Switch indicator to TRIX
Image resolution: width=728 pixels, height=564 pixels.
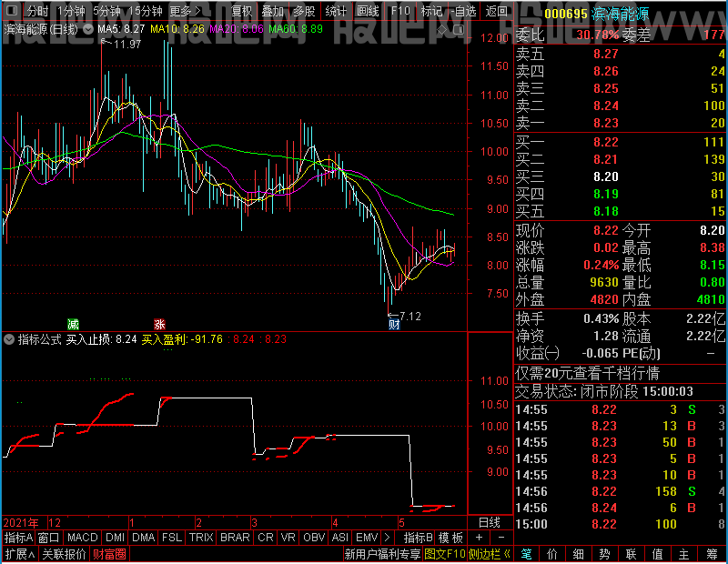coord(201,538)
